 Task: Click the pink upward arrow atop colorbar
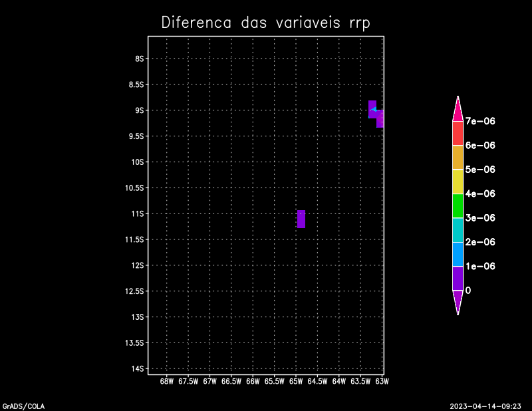click(458, 108)
